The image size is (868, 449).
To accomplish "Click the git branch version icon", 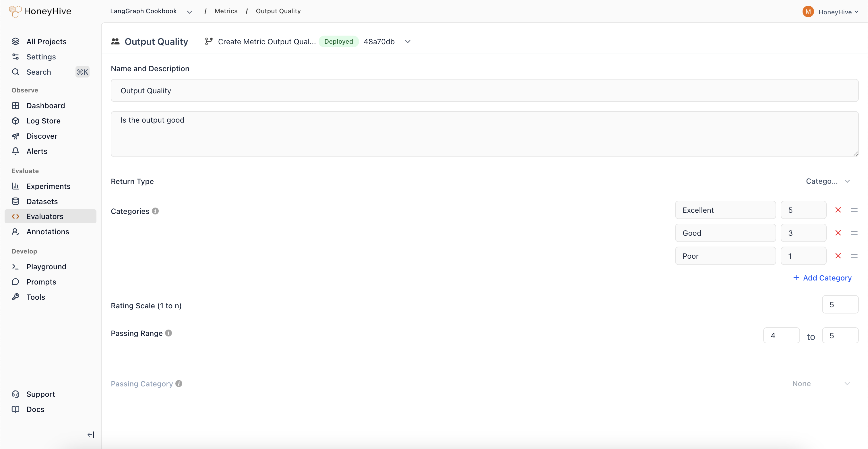I will (x=209, y=41).
